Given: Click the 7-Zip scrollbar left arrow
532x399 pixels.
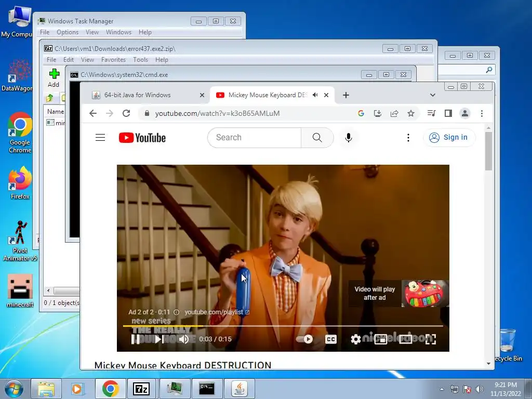Looking at the screenshot, I should tap(48, 291).
